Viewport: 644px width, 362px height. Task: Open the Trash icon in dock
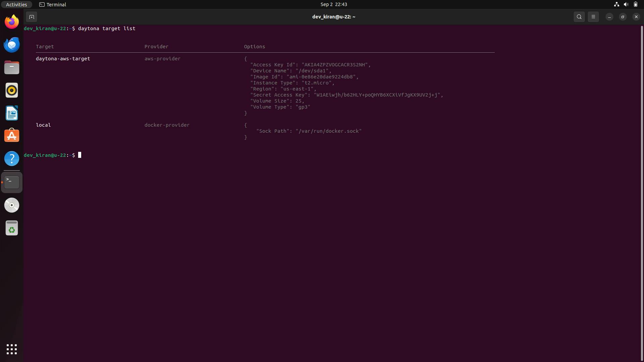[x=12, y=228]
